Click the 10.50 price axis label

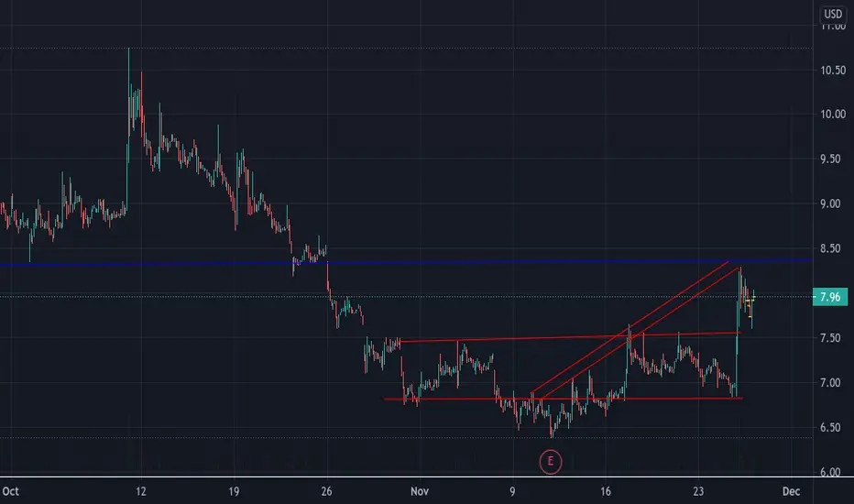click(833, 71)
